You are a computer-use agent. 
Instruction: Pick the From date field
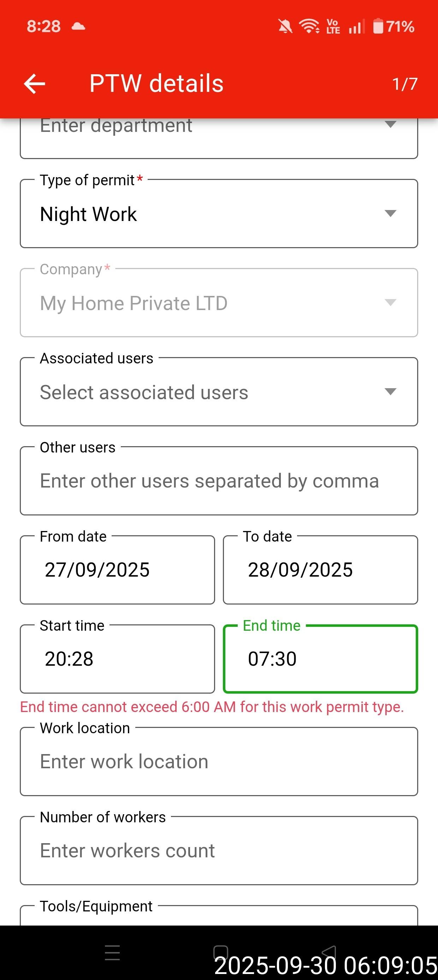coord(117,570)
